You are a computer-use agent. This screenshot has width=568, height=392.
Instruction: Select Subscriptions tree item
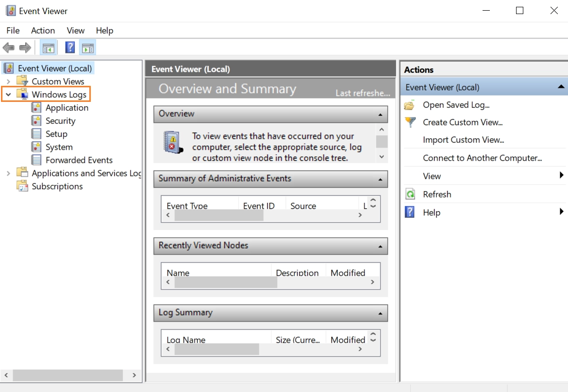(57, 186)
